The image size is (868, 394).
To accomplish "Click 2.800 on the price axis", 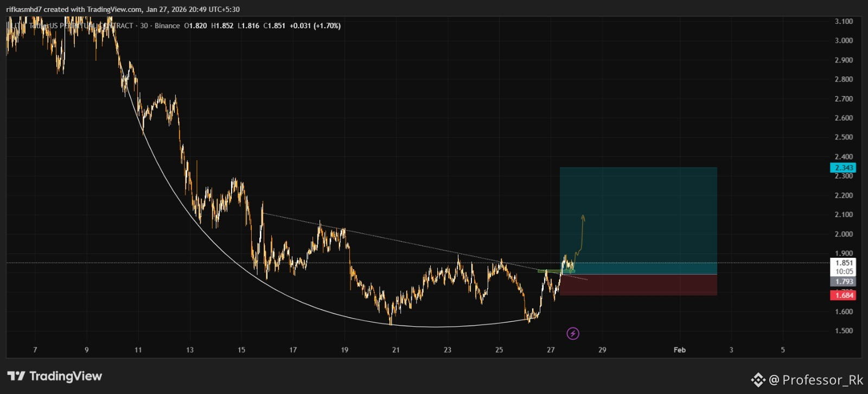I will tap(844, 79).
